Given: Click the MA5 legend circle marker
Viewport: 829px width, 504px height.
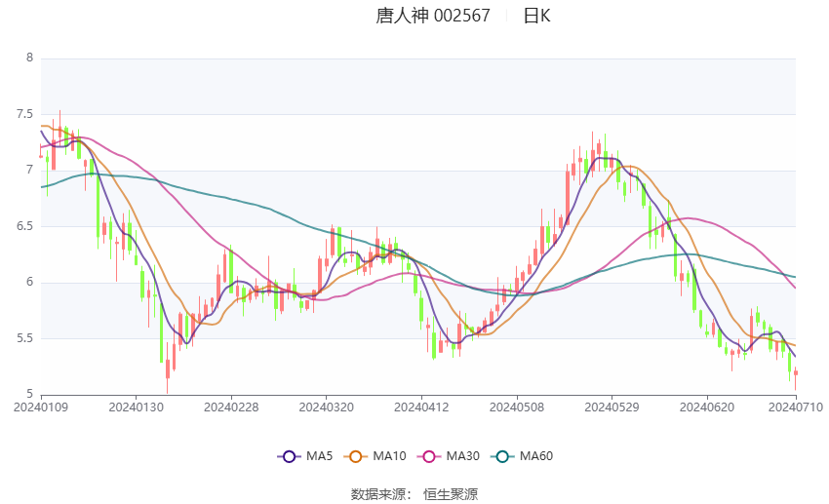Looking at the screenshot, I should tap(288, 456).
